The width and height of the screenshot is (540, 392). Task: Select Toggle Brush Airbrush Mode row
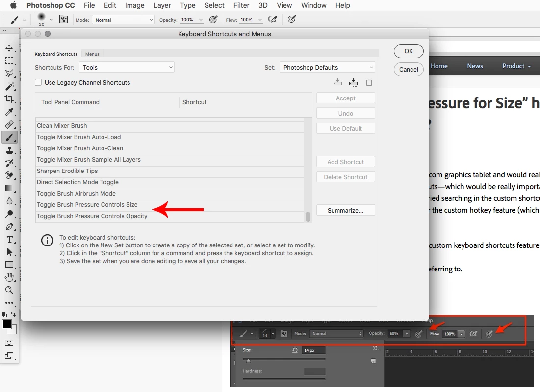coord(170,194)
